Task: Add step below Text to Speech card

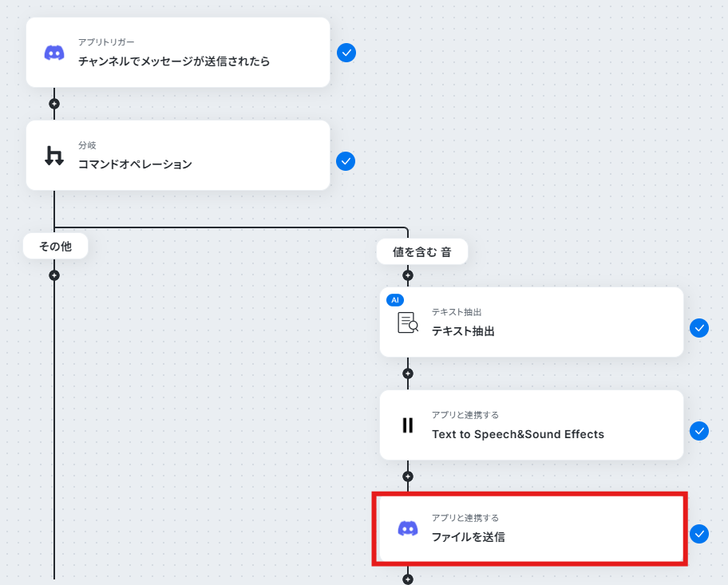Action: (408, 476)
